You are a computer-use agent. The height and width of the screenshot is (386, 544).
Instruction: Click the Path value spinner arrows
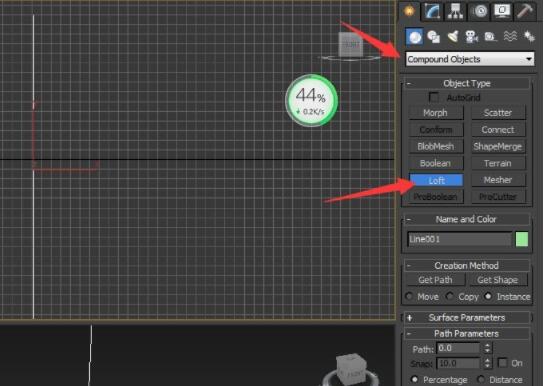click(487, 348)
